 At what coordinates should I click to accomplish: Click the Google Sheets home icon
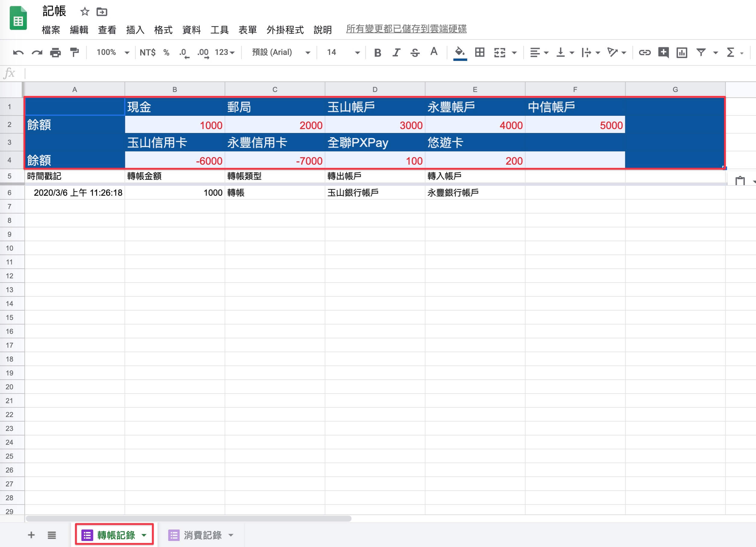point(18,18)
